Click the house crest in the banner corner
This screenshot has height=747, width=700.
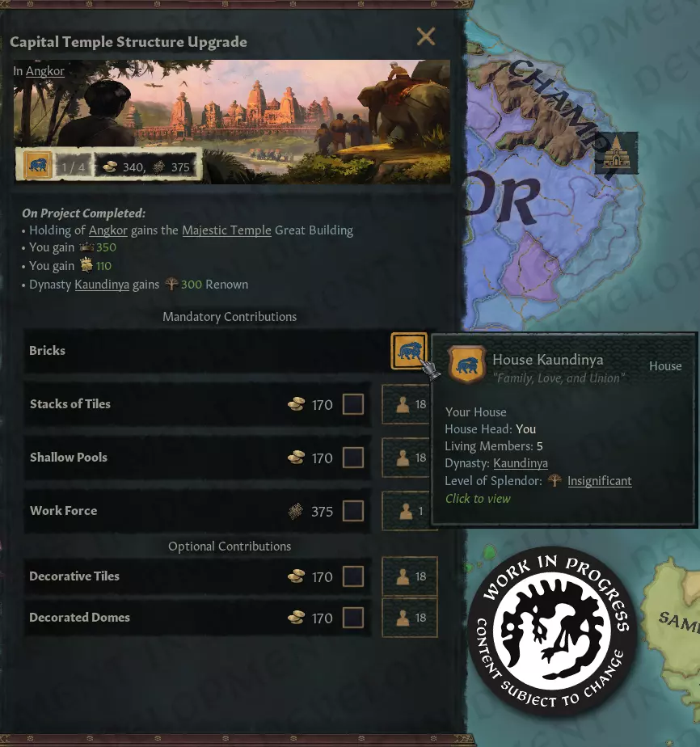pyautogui.click(x=38, y=165)
